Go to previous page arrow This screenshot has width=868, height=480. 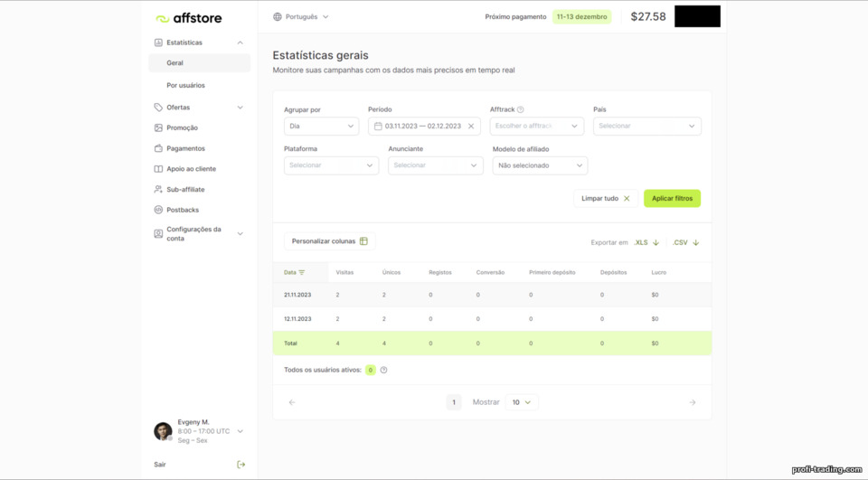tap(292, 402)
